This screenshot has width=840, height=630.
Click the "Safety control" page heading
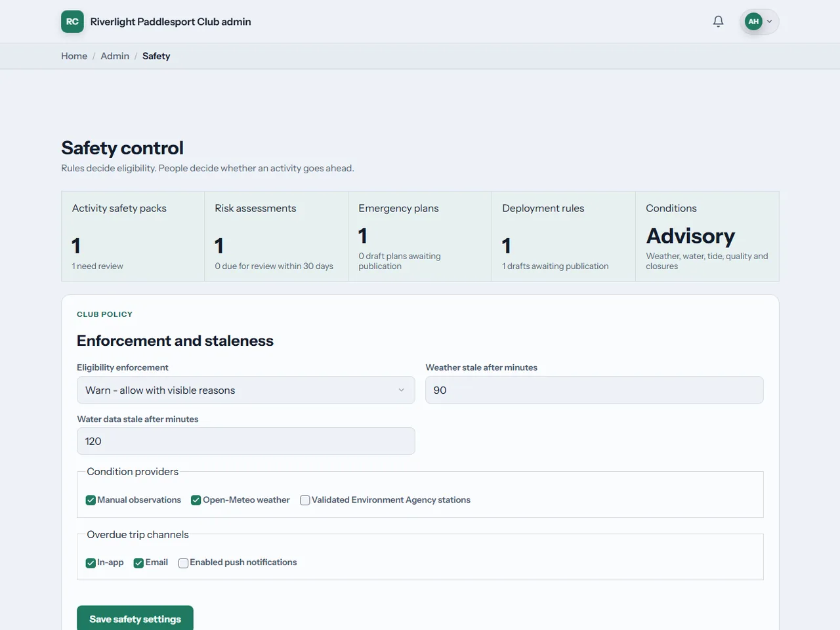pos(122,148)
